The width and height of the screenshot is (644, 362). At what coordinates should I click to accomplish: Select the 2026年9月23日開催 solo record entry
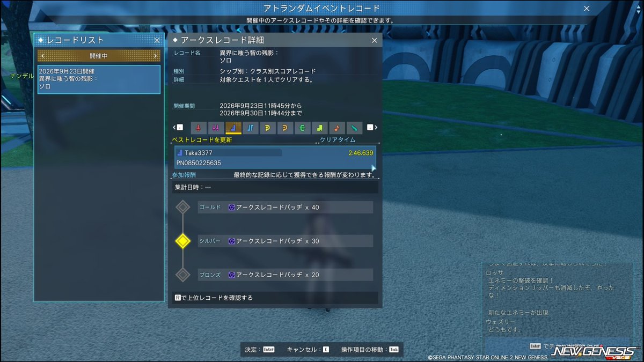[x=99, y=79]
